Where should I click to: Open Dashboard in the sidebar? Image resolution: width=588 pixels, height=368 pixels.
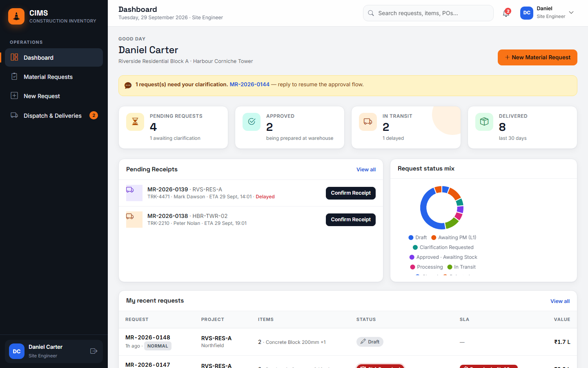[x=54, y=58]
